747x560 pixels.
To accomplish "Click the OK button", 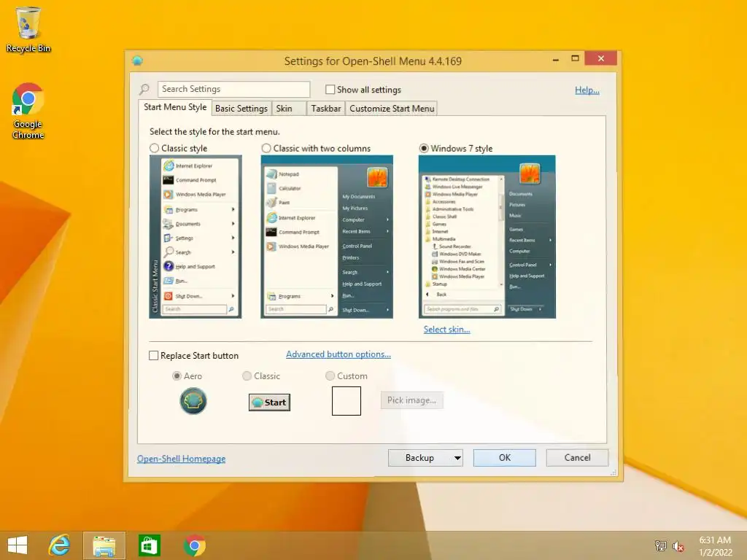I will click(x=505, y=458).
